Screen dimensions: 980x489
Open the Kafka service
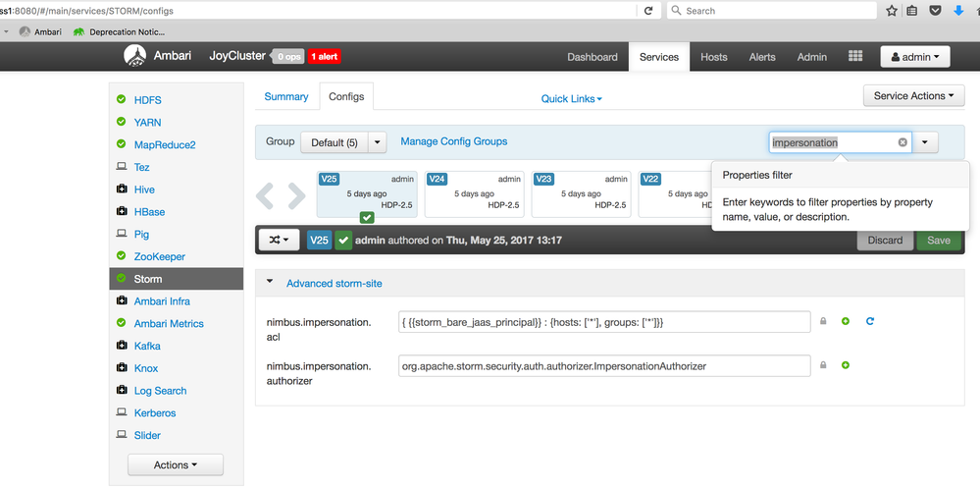tap(146, 346)
